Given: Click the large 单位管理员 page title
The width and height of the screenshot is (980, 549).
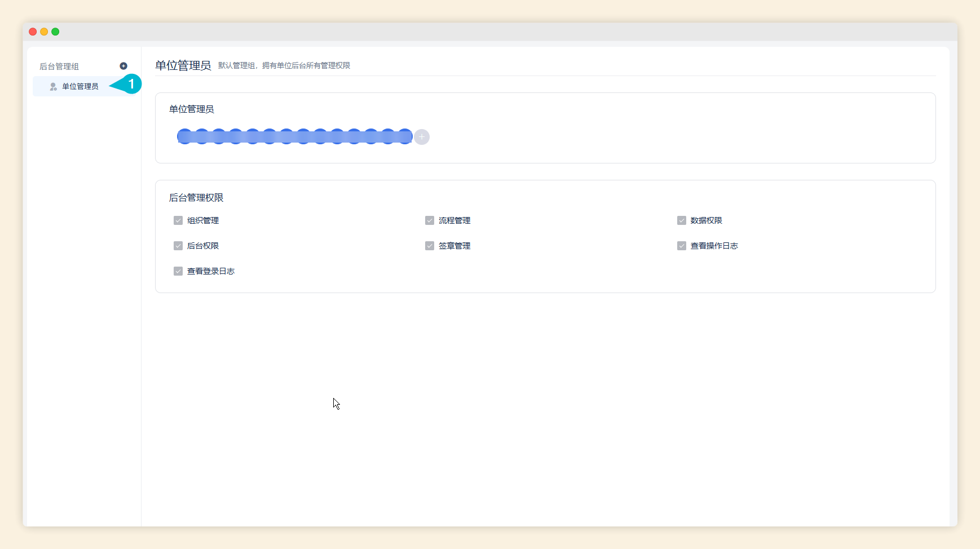Looking at the screenshot, I should 183,65.
